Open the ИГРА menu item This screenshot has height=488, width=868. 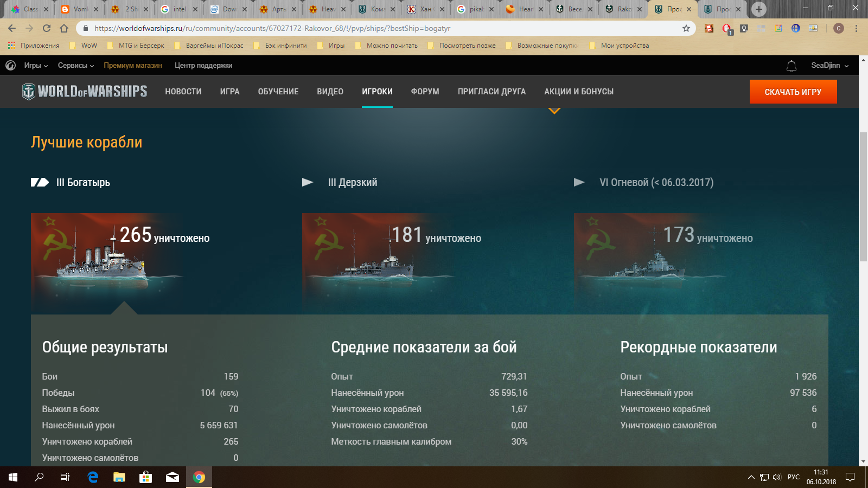(230, 92)
